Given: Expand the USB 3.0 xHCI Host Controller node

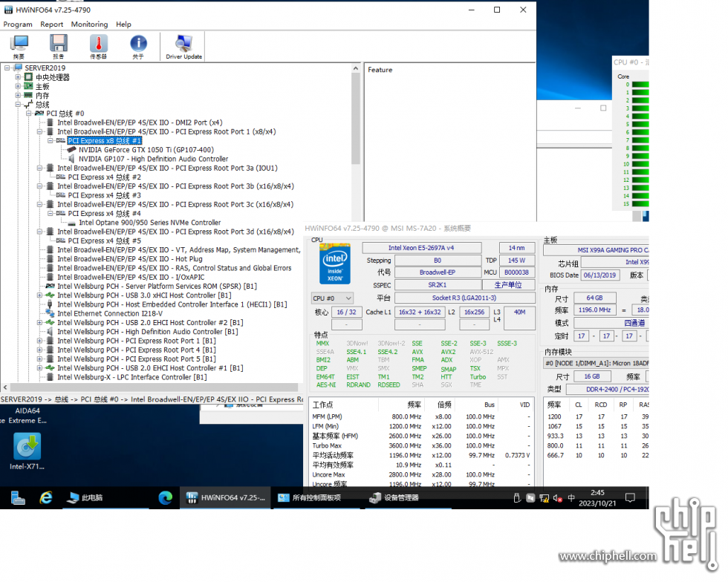Looking at the screenshot, I should 39,295.
